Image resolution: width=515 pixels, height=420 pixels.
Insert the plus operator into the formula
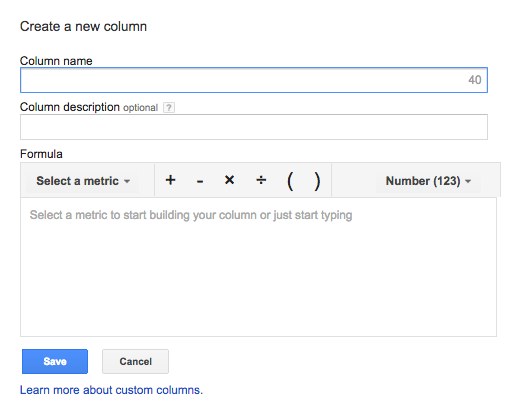pos(170,180)
